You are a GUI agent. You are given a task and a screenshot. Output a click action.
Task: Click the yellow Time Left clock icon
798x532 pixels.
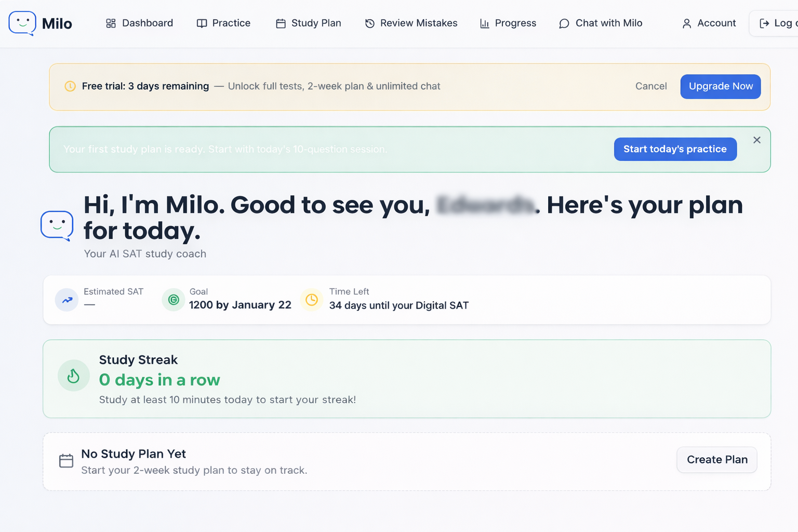tap(312, 300)
